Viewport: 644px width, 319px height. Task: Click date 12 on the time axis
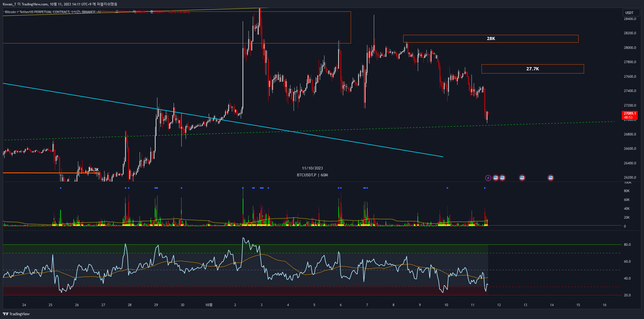(x=499, y=305)
